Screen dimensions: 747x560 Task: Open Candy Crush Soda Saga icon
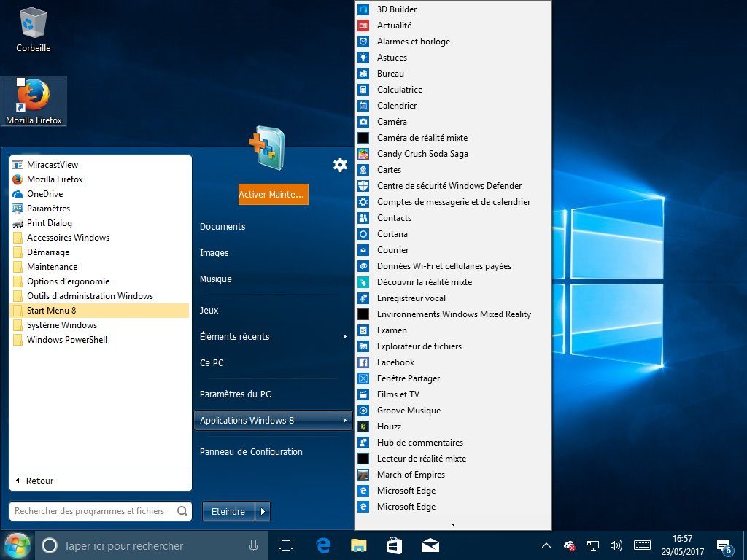363,154
